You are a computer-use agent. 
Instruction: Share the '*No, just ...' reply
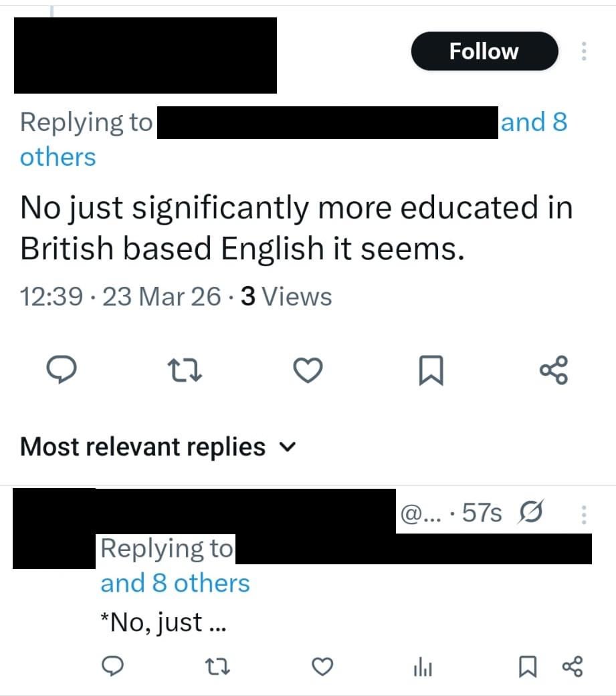[x=574, y=666]
